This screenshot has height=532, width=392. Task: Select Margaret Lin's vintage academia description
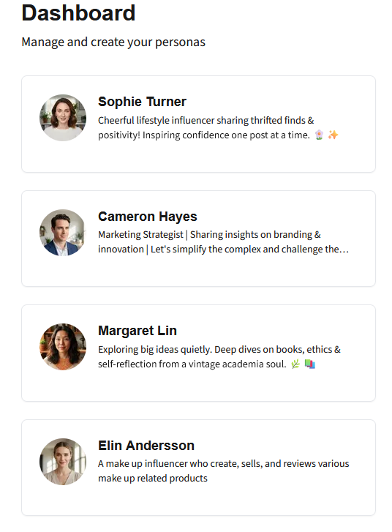219,356
